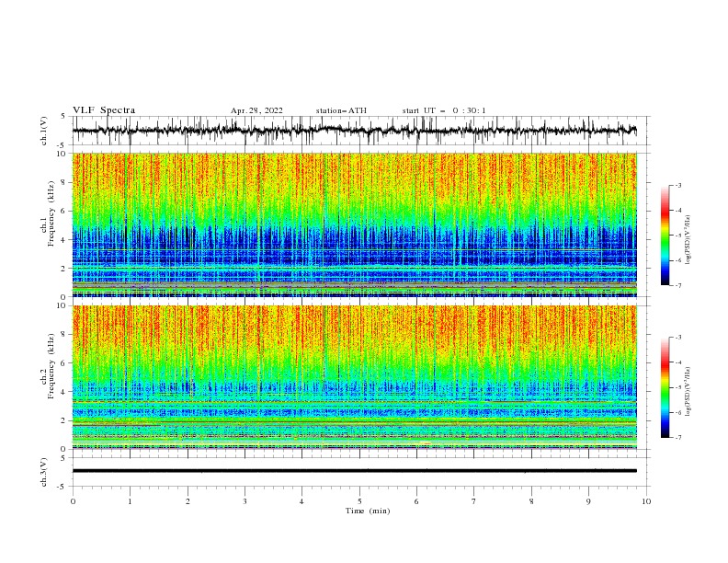The height and width of the screenshot is (563, 728).
Task: Click the "station=ATH" header label
Action: (341, 110)
